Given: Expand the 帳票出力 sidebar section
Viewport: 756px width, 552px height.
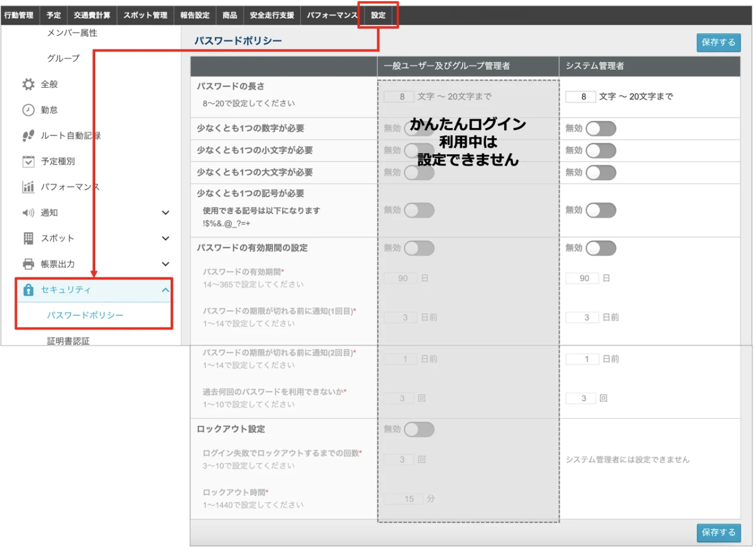Looking at the screenshot, I should coord(165,264).
